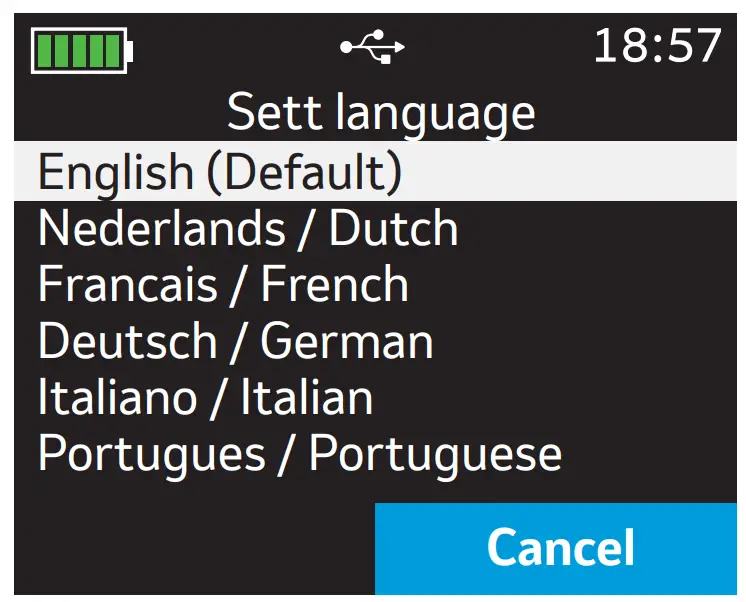Image resolution: width=746 pixels, height=602 pixels.
Task: Tap the USB symbol in status bar
Action: [372, 47]
